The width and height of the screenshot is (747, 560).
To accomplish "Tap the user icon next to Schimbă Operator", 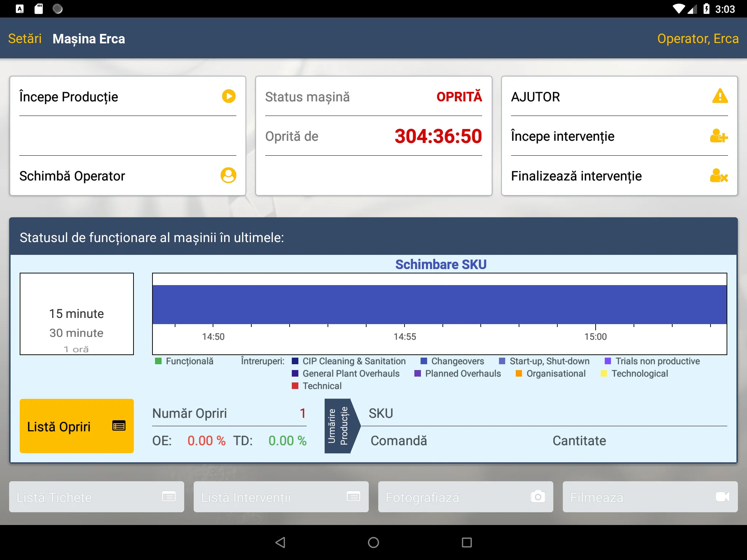I will coord(228,175).
